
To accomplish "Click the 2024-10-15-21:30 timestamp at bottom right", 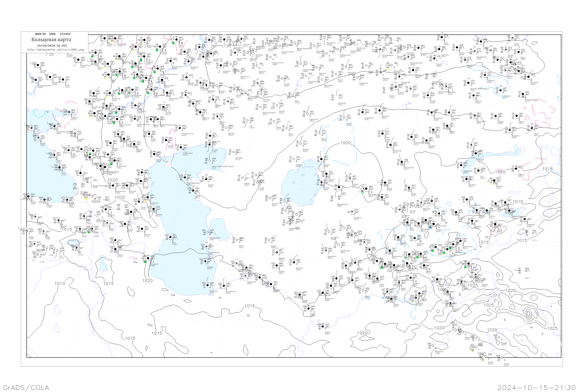I will pos(536,387).
